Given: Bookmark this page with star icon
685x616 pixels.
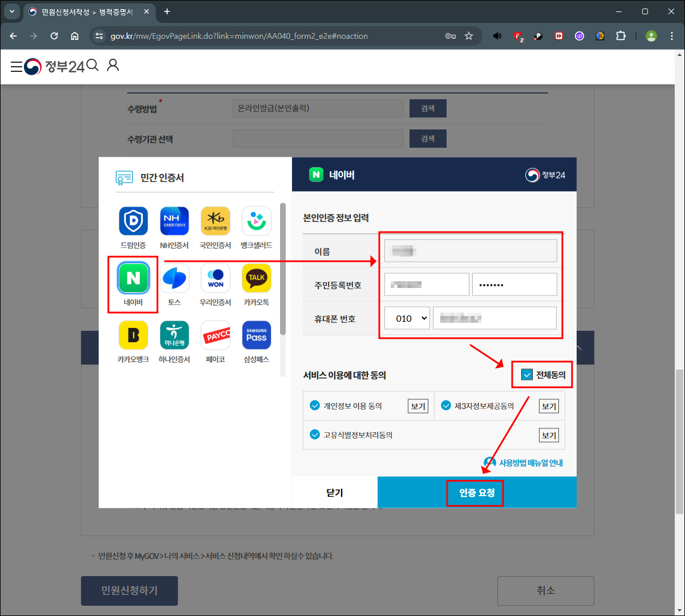Looking at the screenshot, I should click(469, 36).
